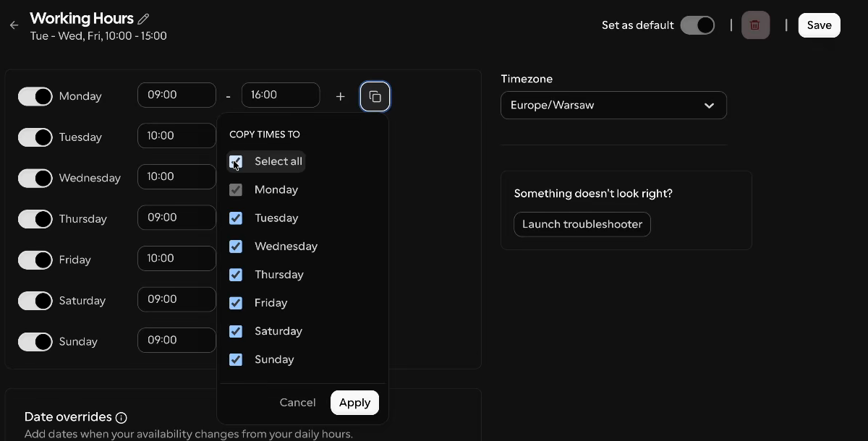Turn off the Monday availability switch

(35, 96)
